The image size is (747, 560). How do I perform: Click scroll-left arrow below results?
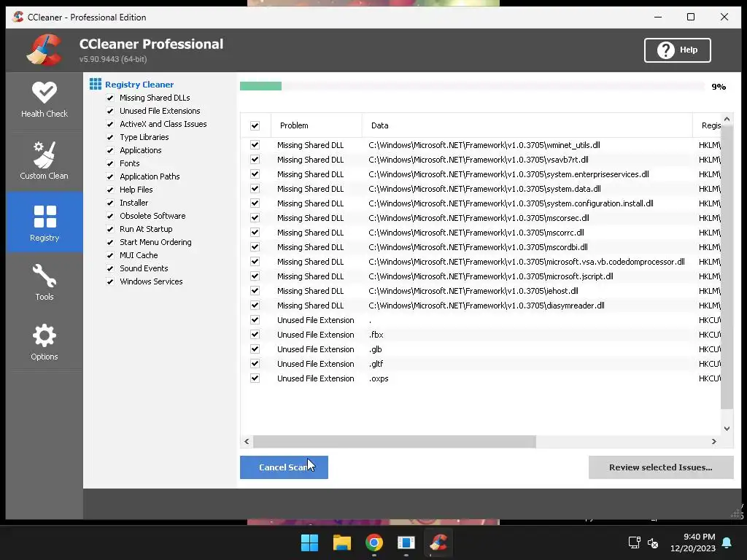247,441
